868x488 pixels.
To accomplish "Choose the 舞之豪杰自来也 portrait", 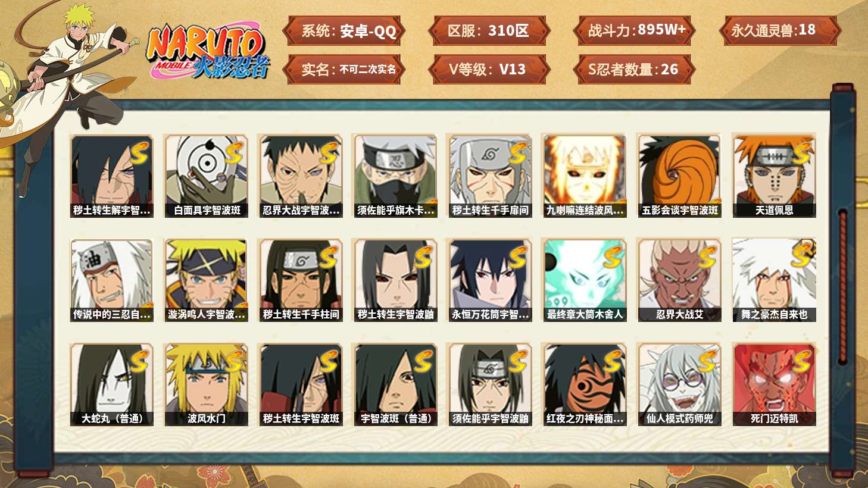I will [x=774, y=280].
